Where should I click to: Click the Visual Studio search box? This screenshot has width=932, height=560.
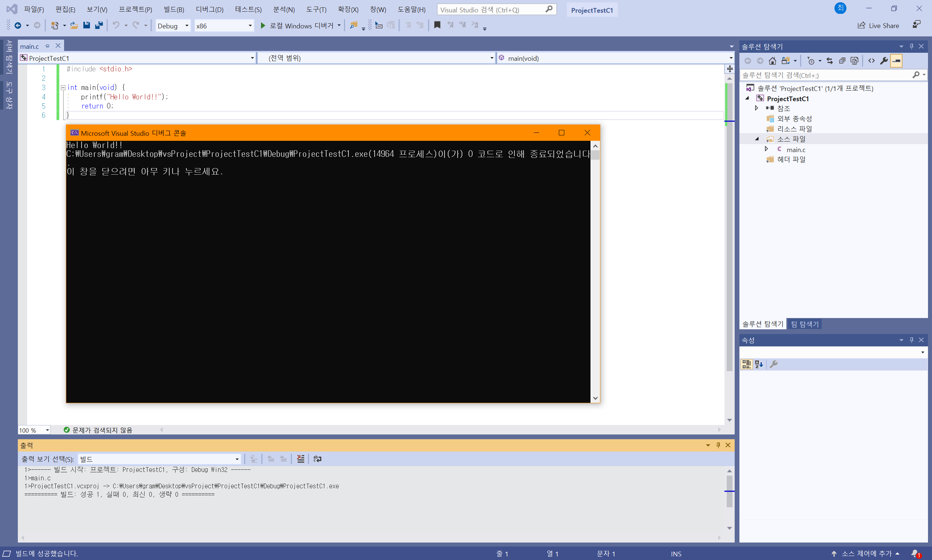click(491, 9)
